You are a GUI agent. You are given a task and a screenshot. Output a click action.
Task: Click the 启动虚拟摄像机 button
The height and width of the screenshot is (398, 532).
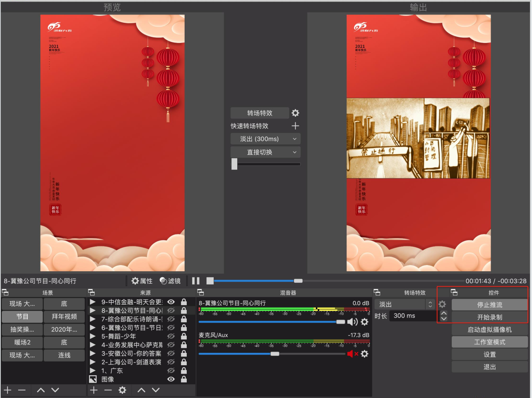[x=490, y=330]
